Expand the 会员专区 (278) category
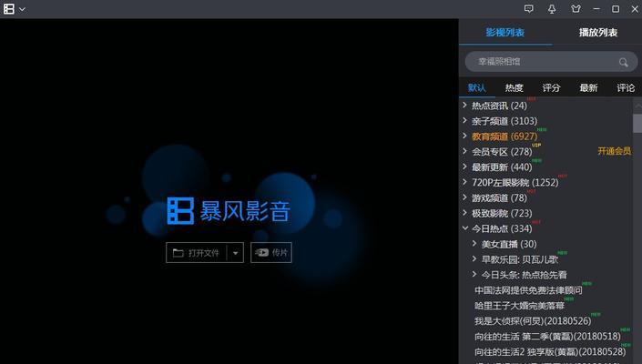Screen dimensions: 642x364 464,151
